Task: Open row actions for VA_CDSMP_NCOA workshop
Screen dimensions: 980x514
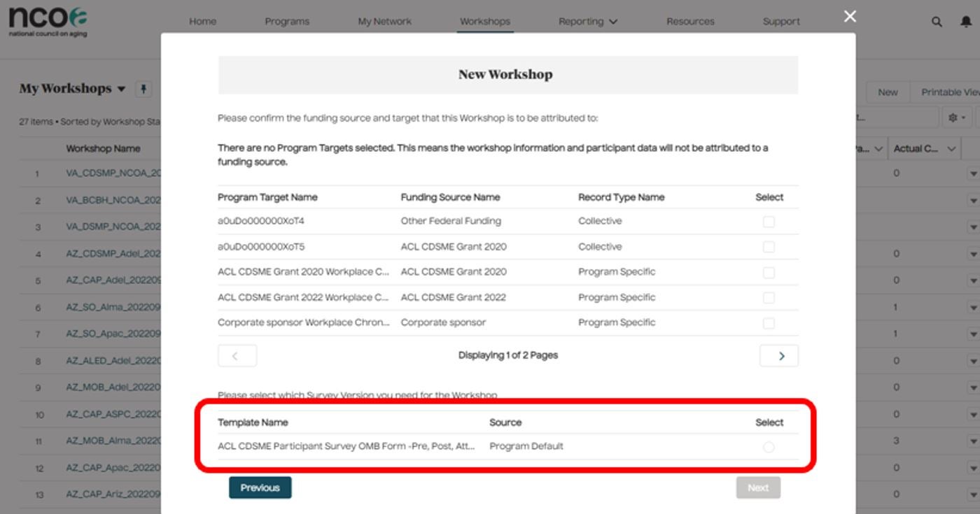Action: (x=974, y=173)
